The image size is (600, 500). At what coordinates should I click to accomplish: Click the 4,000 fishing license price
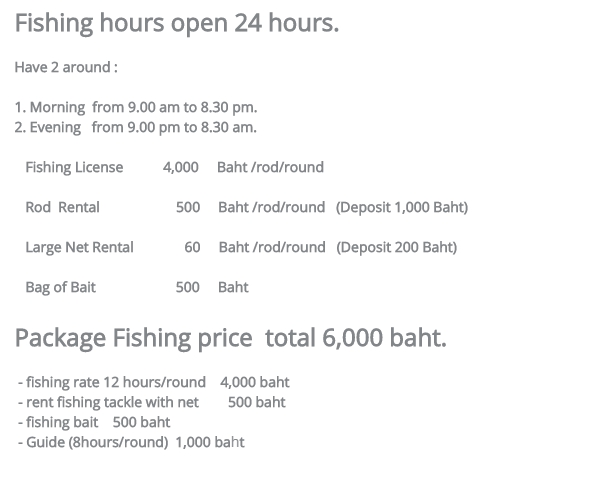pyautogui.click(x=181, y=168)
